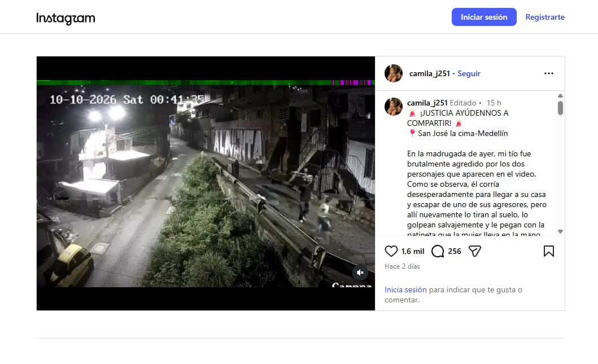Click the 256 comments count

(455, 251)
